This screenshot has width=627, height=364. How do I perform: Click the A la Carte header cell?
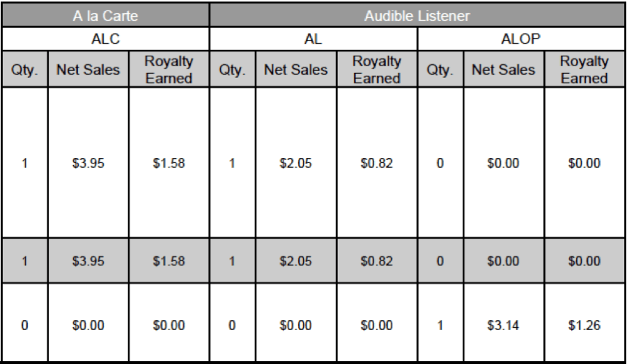click(x=106, y=15)
